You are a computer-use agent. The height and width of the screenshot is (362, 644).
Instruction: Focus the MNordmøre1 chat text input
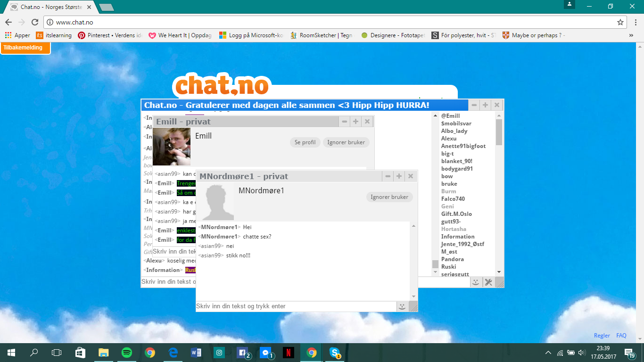pyautogui.click(x=296, y=306)
